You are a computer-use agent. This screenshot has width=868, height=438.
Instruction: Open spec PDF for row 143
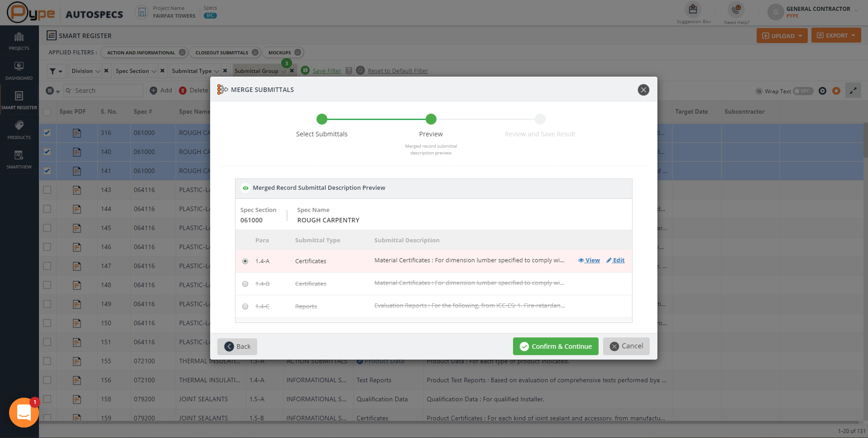tap(77, 190)
